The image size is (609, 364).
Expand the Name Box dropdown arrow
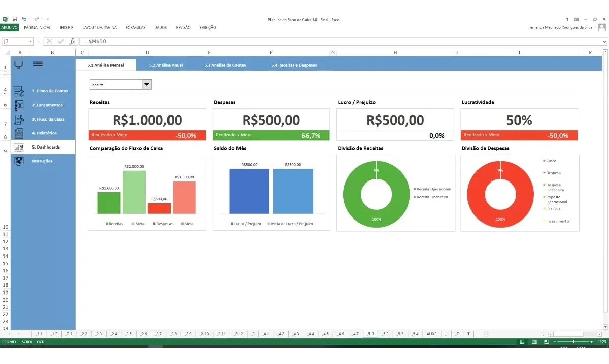30,41
